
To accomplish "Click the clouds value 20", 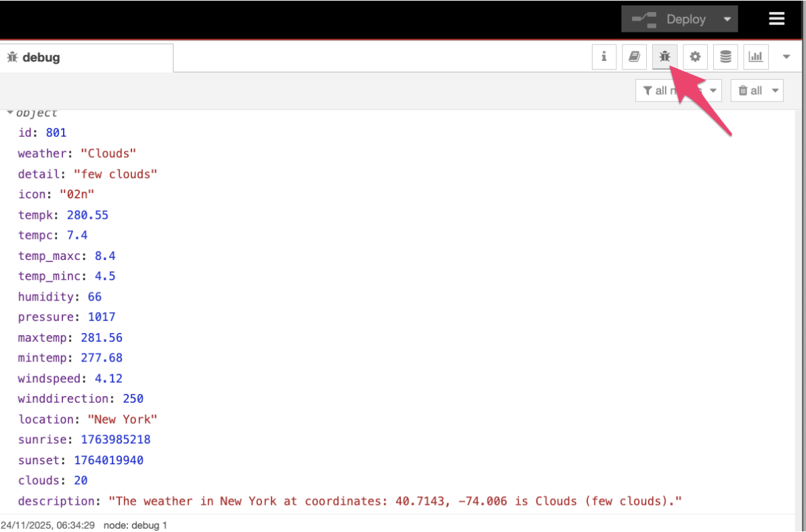I will 81,480.
